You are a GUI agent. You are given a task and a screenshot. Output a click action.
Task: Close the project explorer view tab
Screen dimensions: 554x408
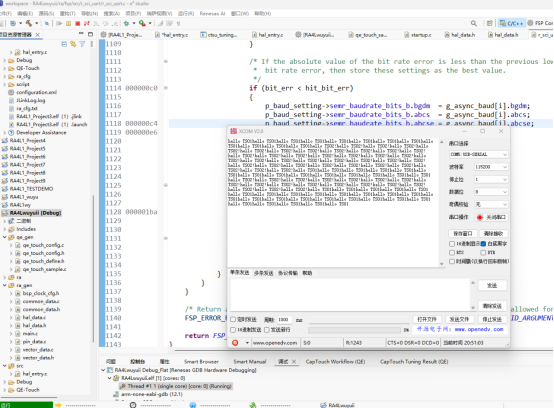point(37,35)
